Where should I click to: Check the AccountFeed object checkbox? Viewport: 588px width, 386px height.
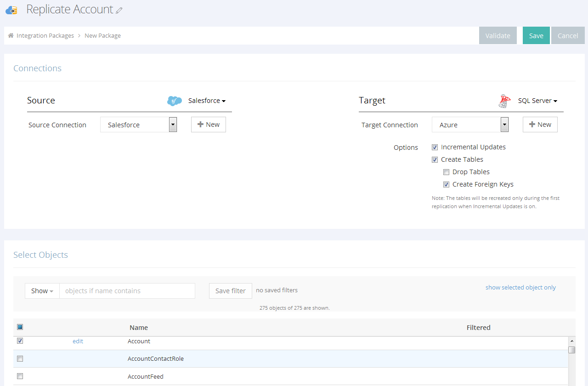tap(20, 376)
